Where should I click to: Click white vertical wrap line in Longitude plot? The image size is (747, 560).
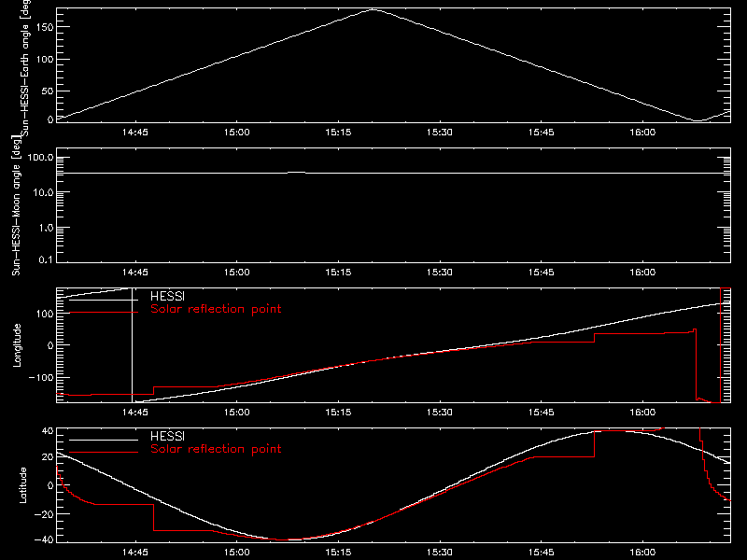tap(132, 345)
